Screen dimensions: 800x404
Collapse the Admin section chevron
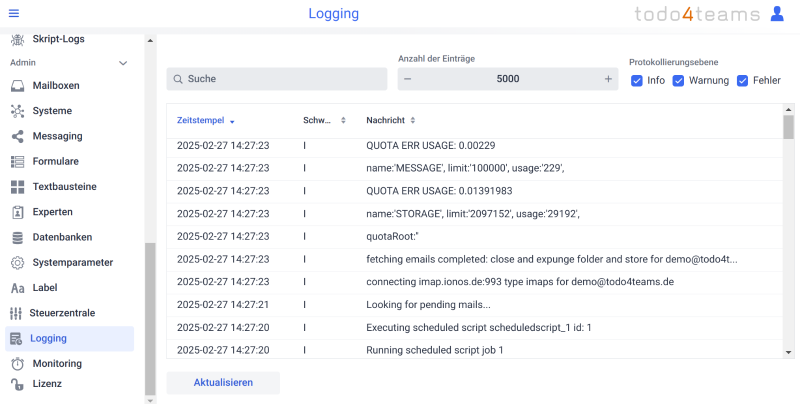pos(123,63)
